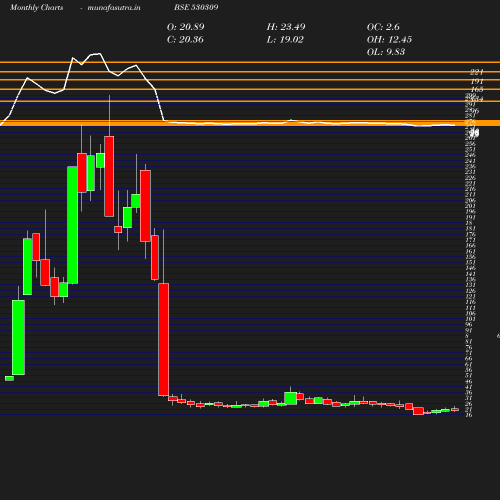Click the "Monthly Charts" title text
Screen dimensions: 500x500
[x=36, y=7]
